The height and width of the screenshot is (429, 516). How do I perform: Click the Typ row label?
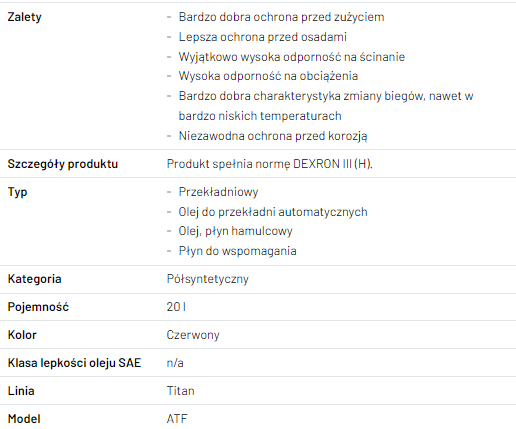click(x=17, y=192)
